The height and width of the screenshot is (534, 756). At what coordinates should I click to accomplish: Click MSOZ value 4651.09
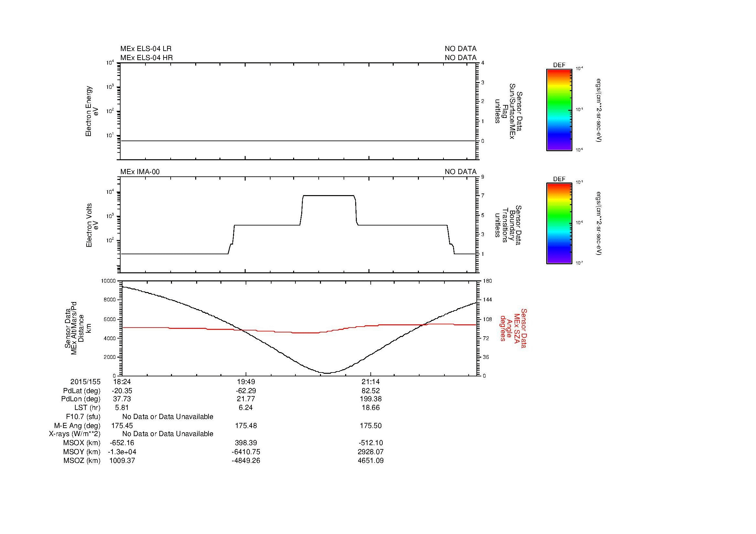371,460
